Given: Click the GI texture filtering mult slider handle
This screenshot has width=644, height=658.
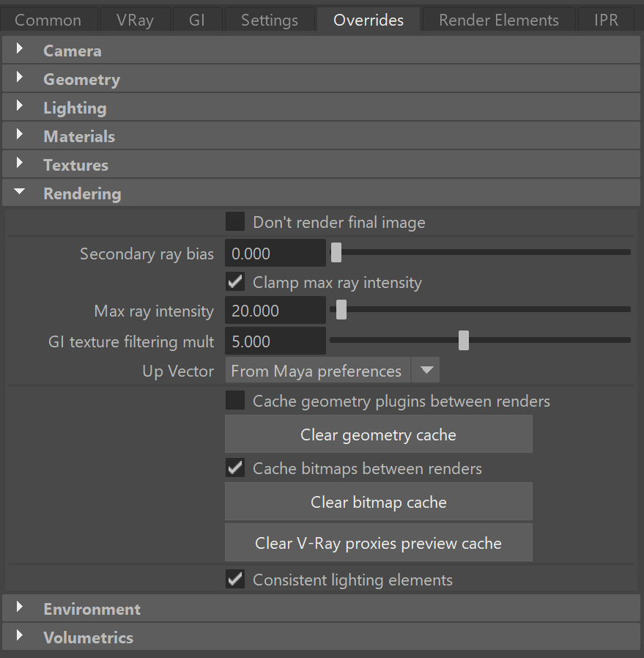Looking at the screenshot, I should tap(464, 340).
